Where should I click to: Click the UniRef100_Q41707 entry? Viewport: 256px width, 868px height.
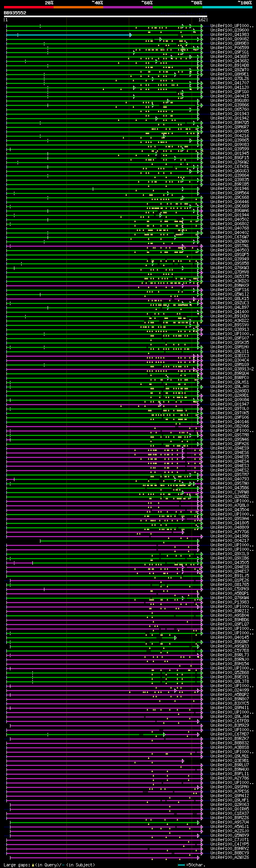pos(230,83)
